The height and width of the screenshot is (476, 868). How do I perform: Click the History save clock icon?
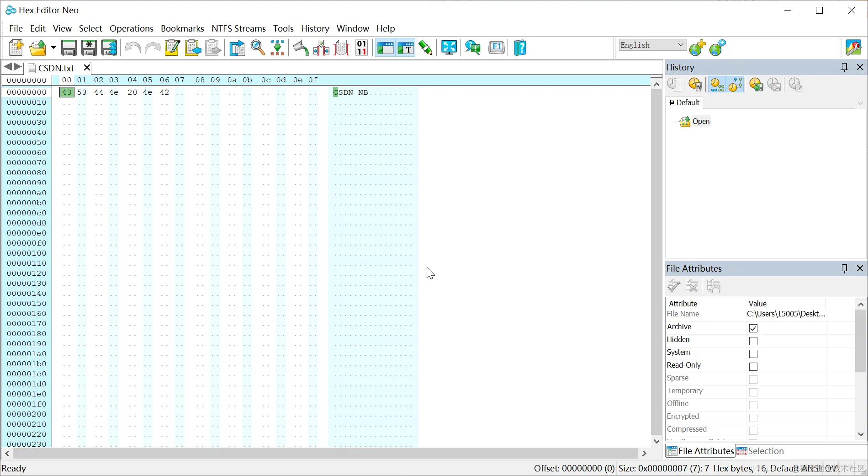[756, 85]
